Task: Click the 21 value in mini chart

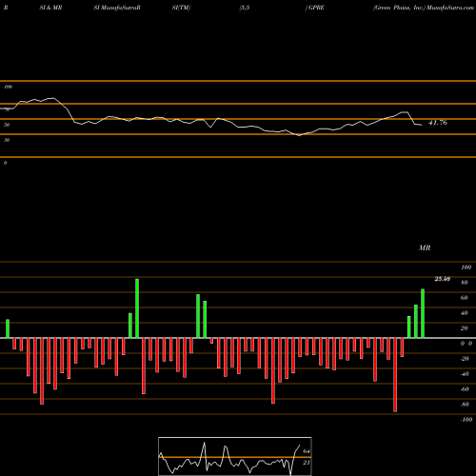Action: [307, 463]
